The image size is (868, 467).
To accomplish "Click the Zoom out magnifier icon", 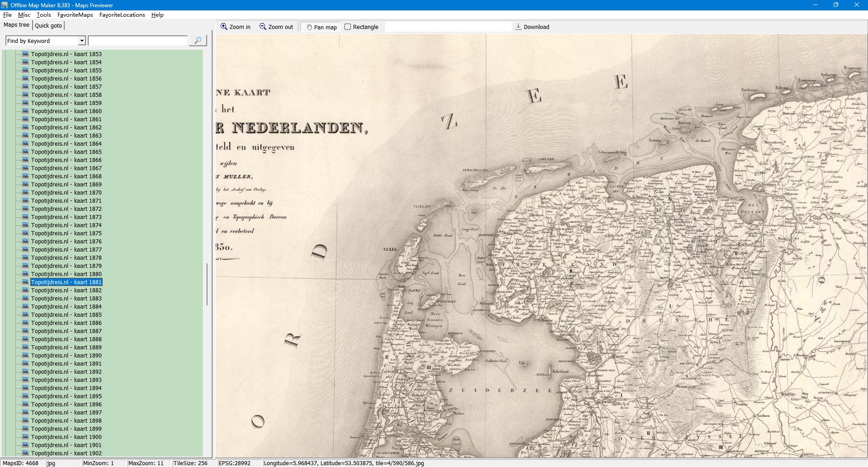I will pos(263,27).
